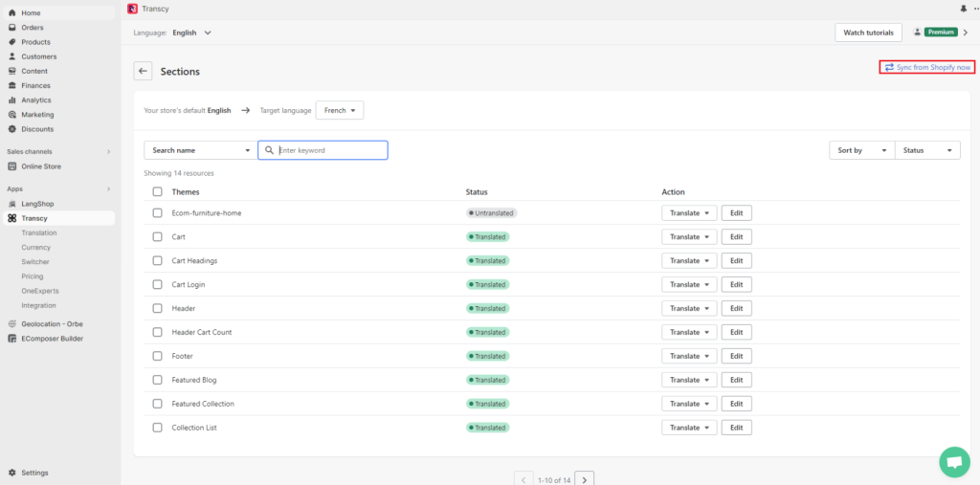
Task: Check the Cart Headings row checkbox
Action: coord(158,260)
